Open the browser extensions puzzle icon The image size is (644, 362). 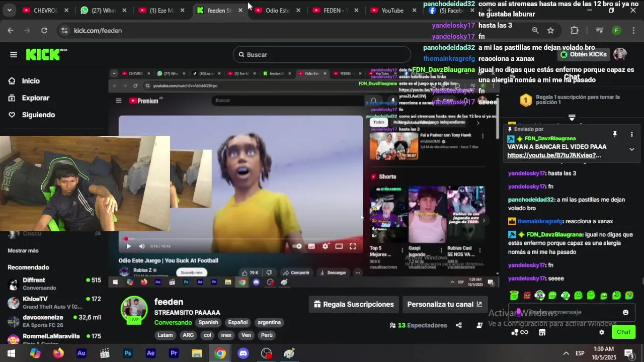pos(575,31)
